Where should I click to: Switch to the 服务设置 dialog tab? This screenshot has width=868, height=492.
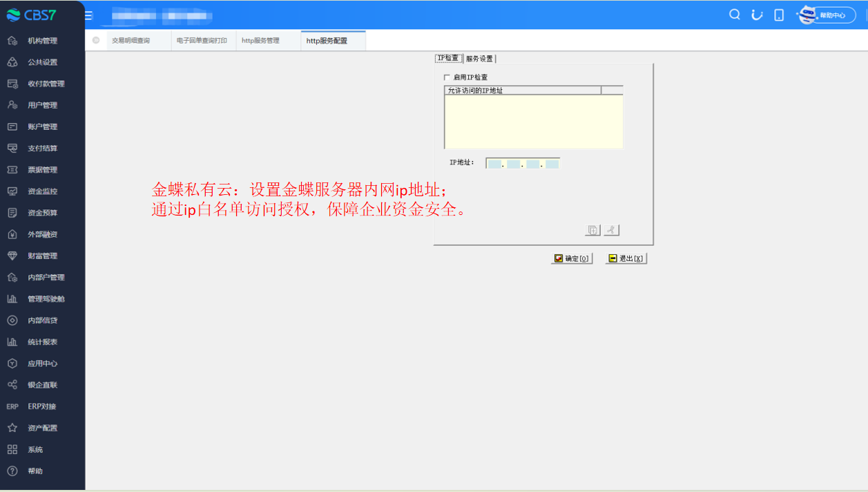(479, 59)
